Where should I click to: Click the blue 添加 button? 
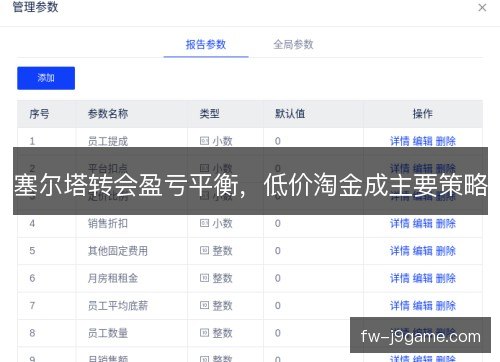click(x=46, y=78)
